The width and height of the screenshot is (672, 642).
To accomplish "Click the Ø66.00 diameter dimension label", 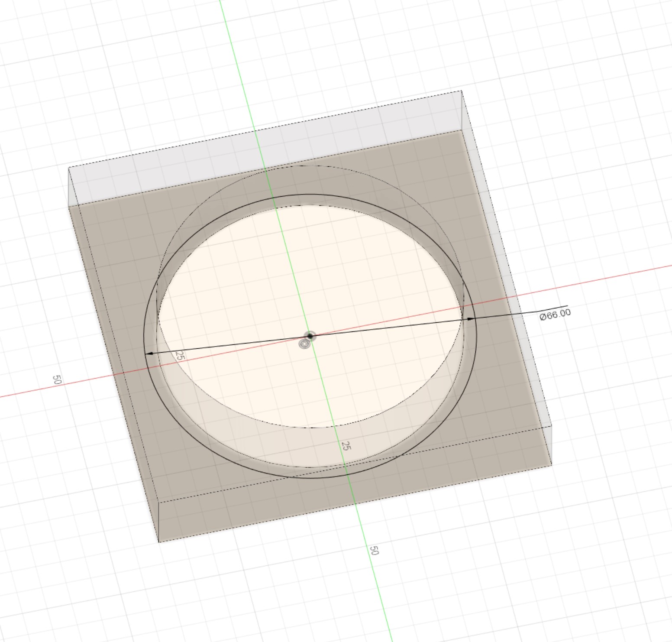I will point(555,314).
